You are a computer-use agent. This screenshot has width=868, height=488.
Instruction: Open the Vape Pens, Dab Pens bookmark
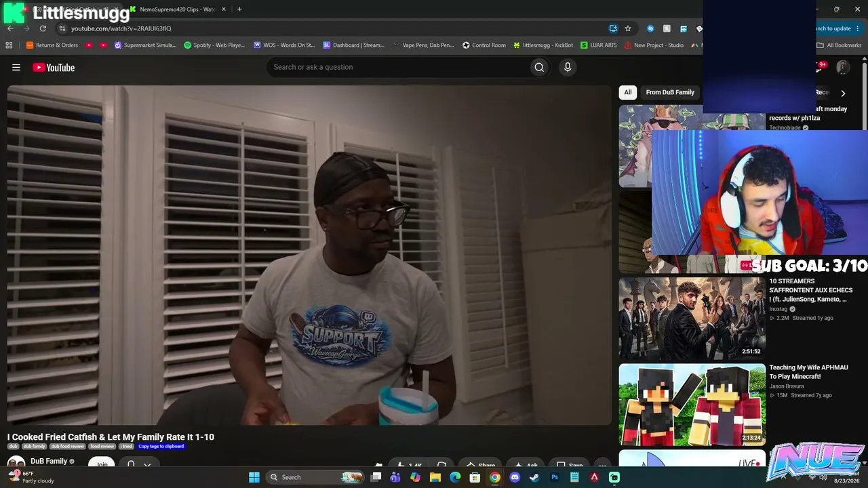(423, 45)
